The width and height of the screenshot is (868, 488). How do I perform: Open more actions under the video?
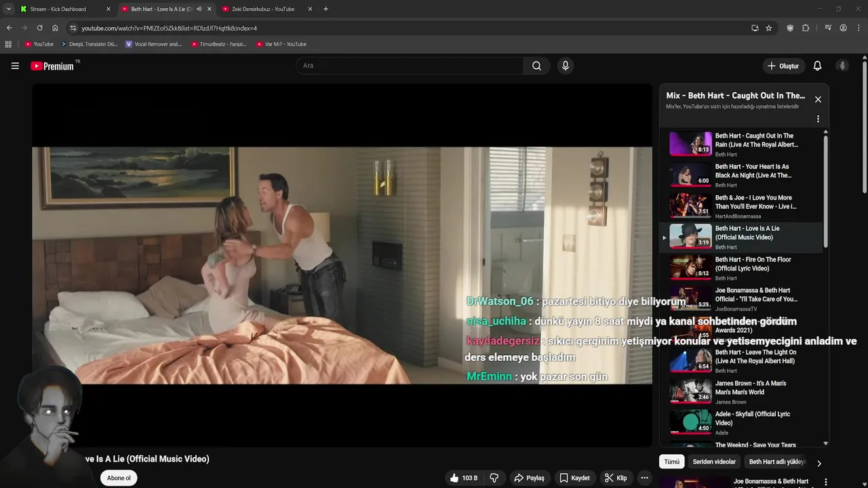tap(644, 478)
